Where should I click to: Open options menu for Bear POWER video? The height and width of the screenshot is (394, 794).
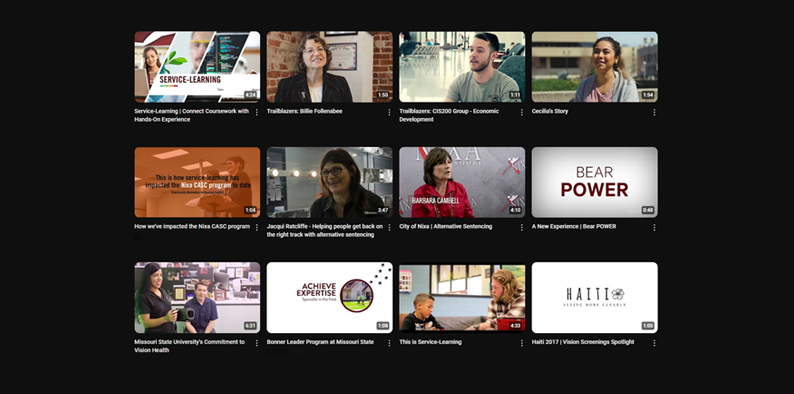[x=654, y=227]
